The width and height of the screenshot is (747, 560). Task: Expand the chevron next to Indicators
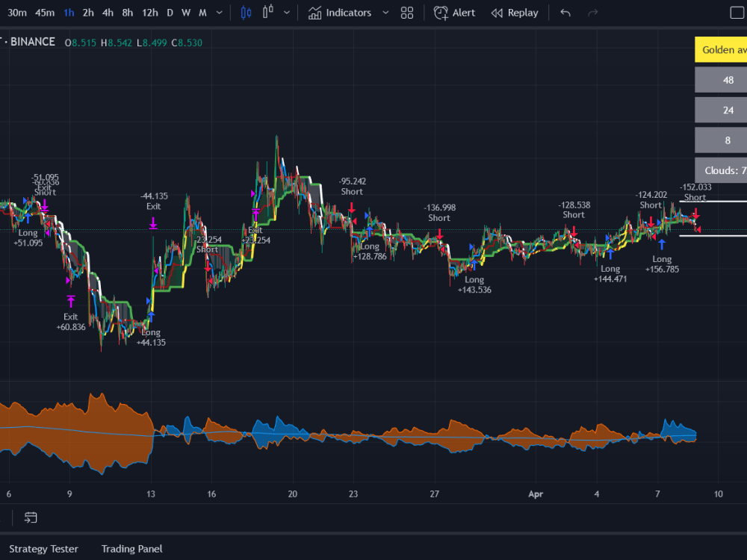[385, 12]
